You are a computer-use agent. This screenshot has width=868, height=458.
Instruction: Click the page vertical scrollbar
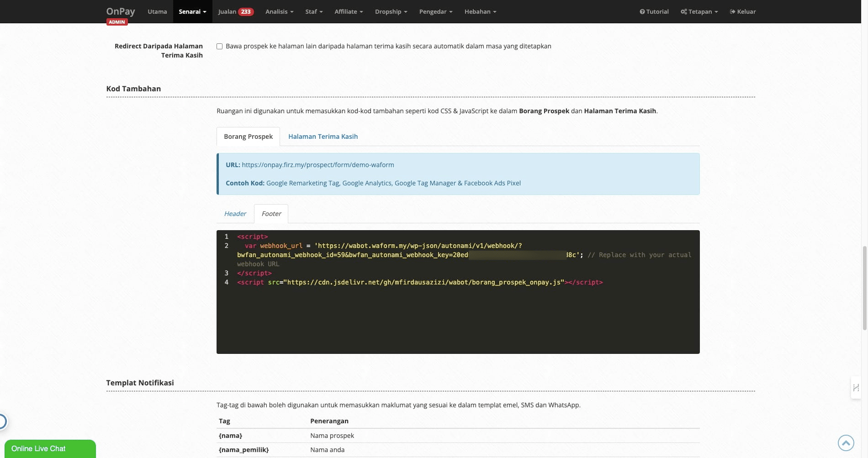(x=864, y=288)
